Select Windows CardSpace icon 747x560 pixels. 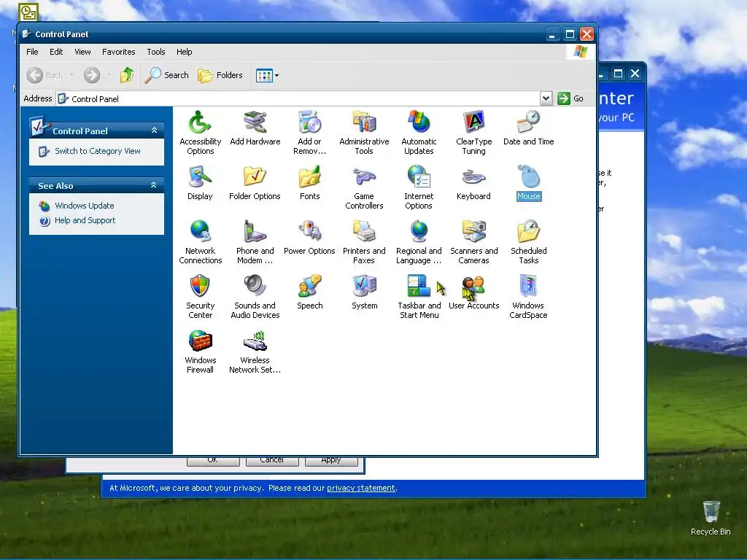point(528,297)
